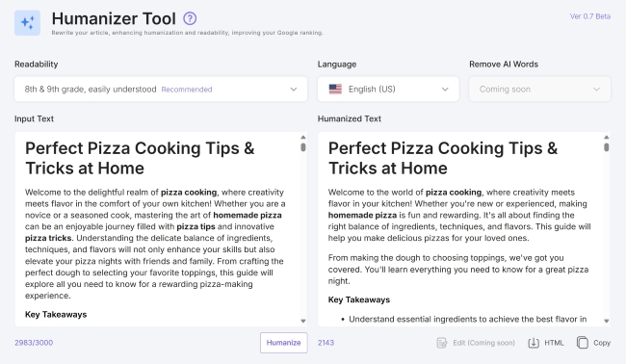
Task: Click the Humanized Text scrollbar up arrow
Action: [x=607, y=138]
